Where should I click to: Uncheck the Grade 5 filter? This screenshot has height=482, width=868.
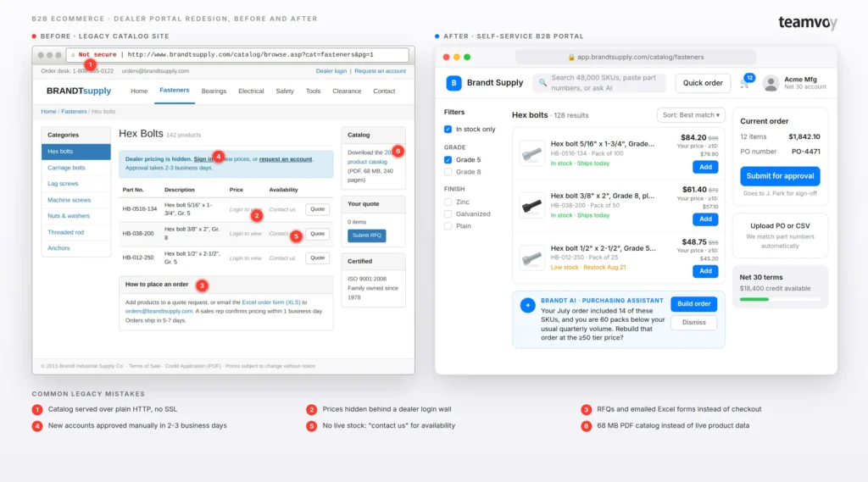click(448, 160)
